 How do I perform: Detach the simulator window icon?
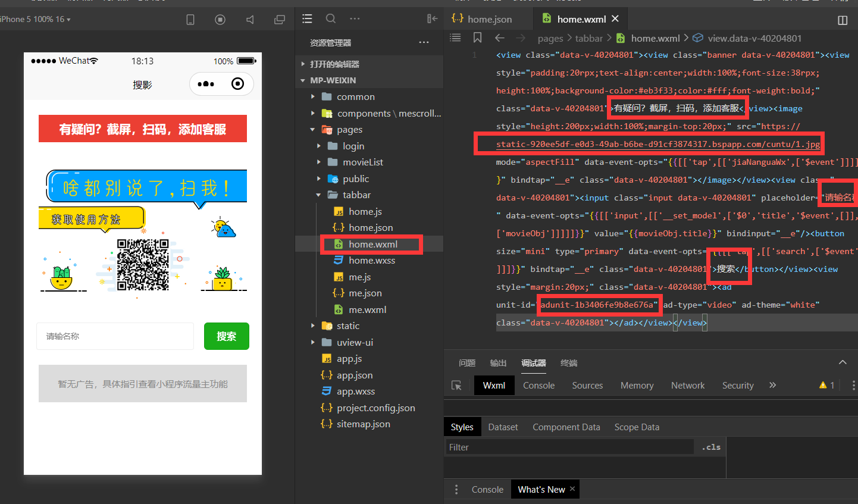[280, 20]
